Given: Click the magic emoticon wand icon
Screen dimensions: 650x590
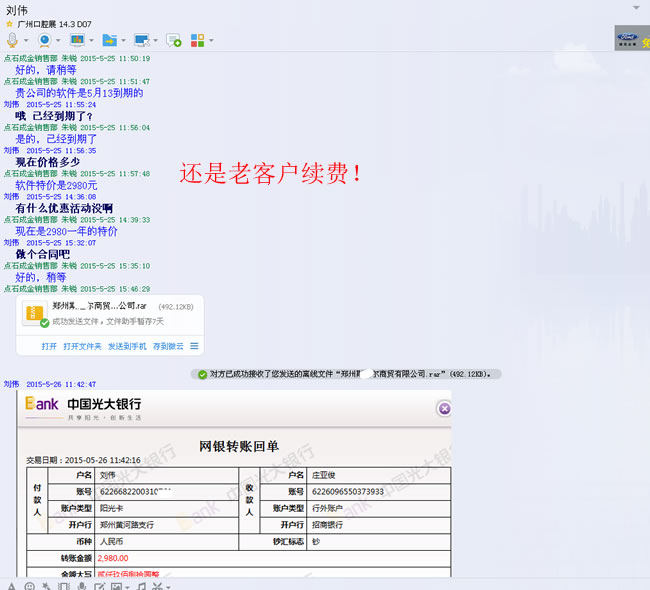Looking at the screenshot, I should pyautogui.click(x=46, y=586).
